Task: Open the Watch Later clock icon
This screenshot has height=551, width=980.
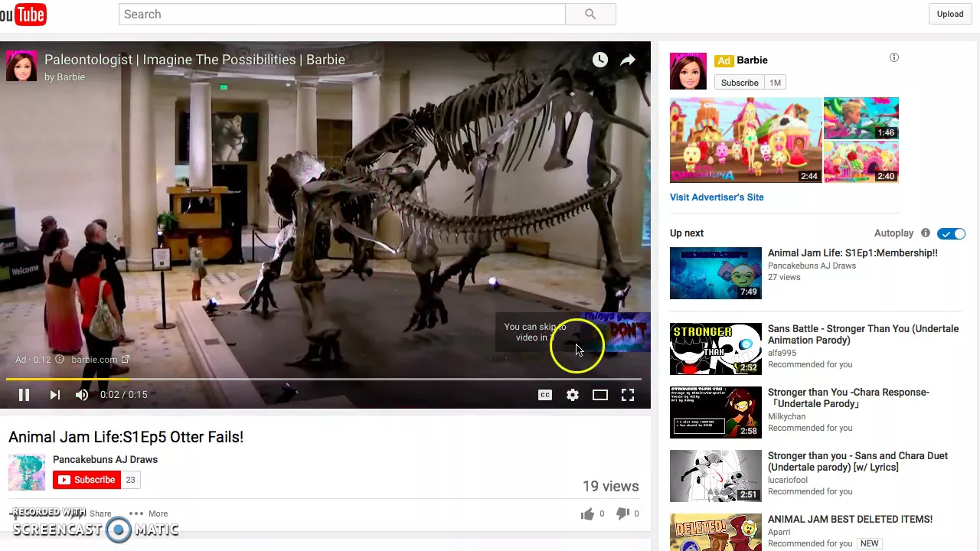Action: [x=599, y=60]
